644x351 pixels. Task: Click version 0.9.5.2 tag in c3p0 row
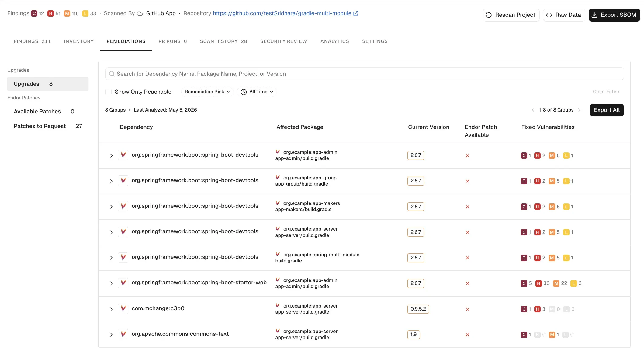pos(418,309)
